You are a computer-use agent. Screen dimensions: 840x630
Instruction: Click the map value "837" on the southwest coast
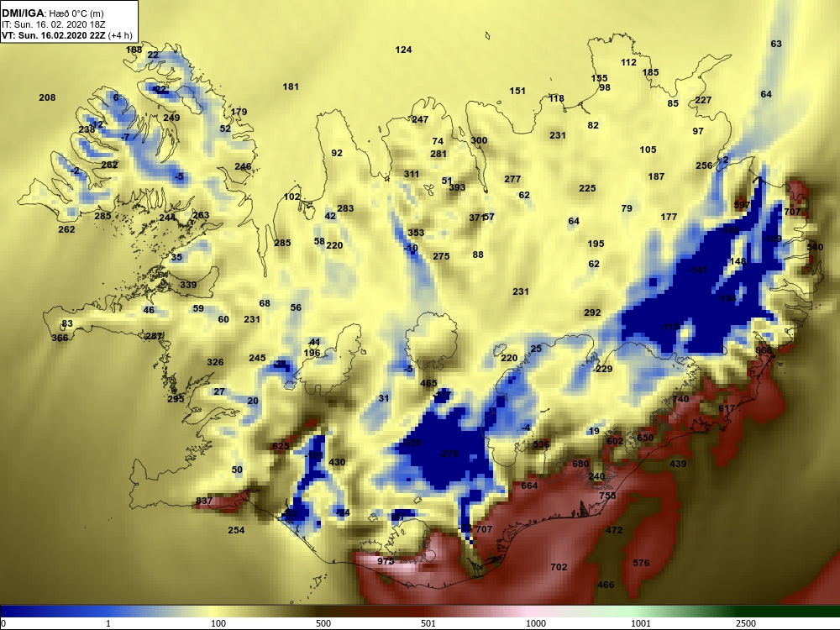pyautogui.click(x=204, y=501)
